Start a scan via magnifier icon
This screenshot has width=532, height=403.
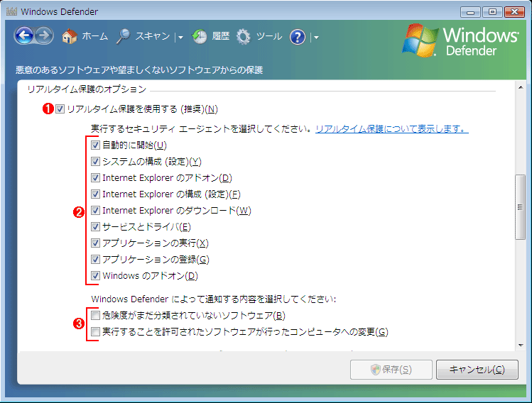[x=123, y=36]
